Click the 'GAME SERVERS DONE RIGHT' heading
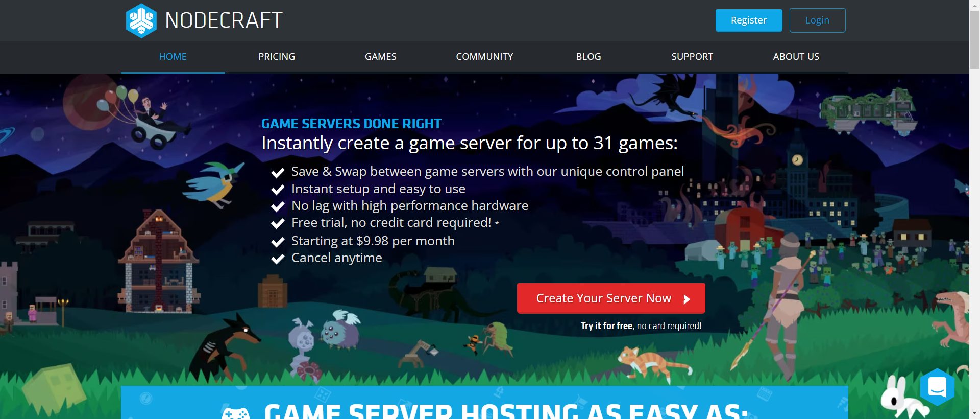Screen dimensions: 980x419 [351, 124]
